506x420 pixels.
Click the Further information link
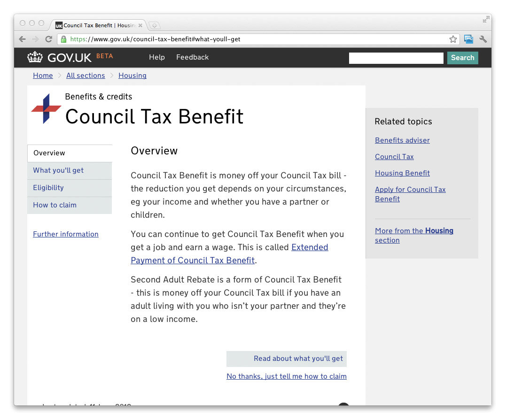click(x=66, y=234)
